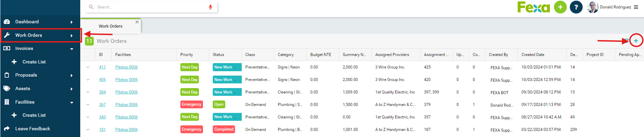
Task: Click the microphone icon in search bar
Action: click(210, 7)
